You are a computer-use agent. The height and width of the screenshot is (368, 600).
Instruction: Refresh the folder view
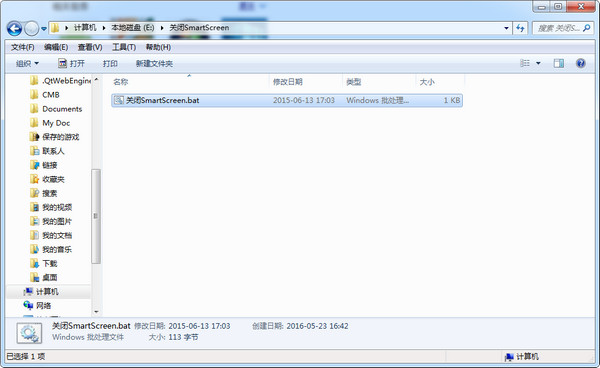pos(520,28)
